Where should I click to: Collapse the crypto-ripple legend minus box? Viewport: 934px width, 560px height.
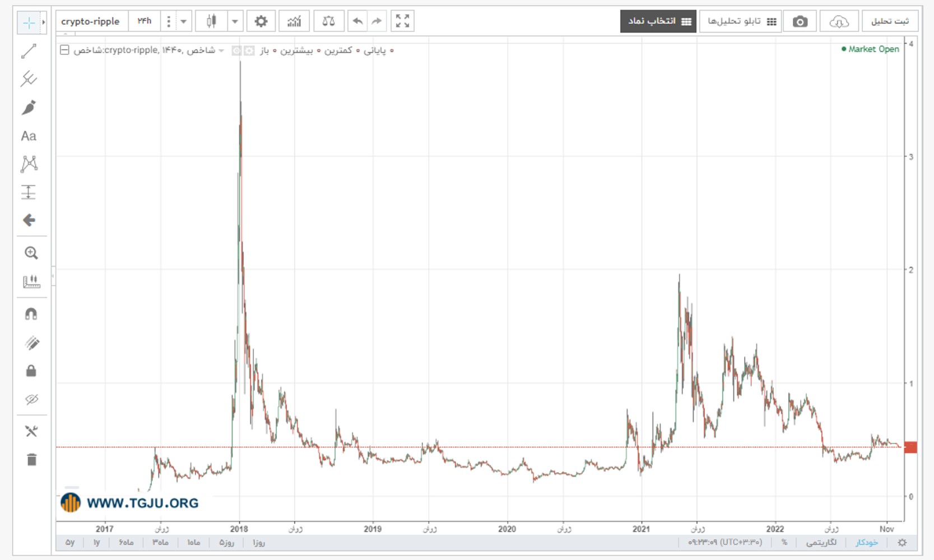point(64,50)
